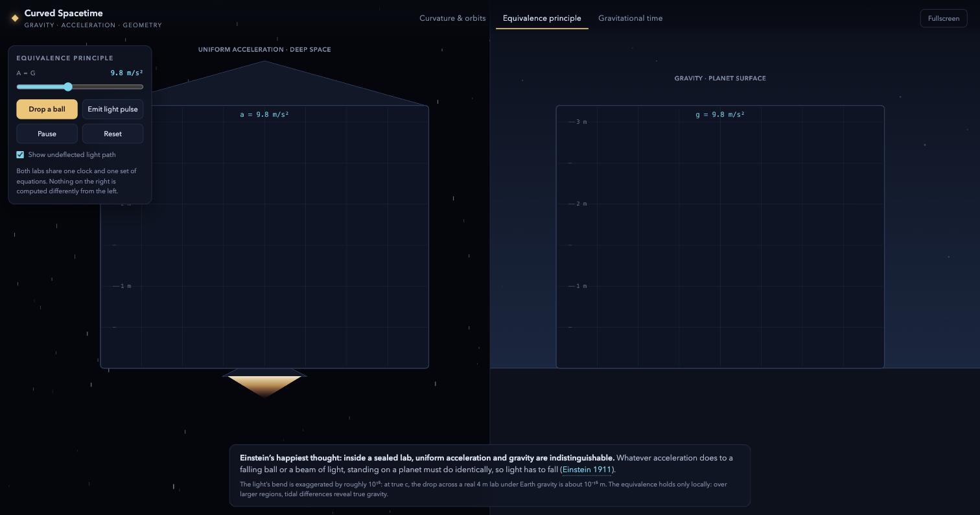The image size is (980, 515).
Task: Click the 'EQUIVALENCE PRINCIPLE' panel title
Action: point(65,58)
